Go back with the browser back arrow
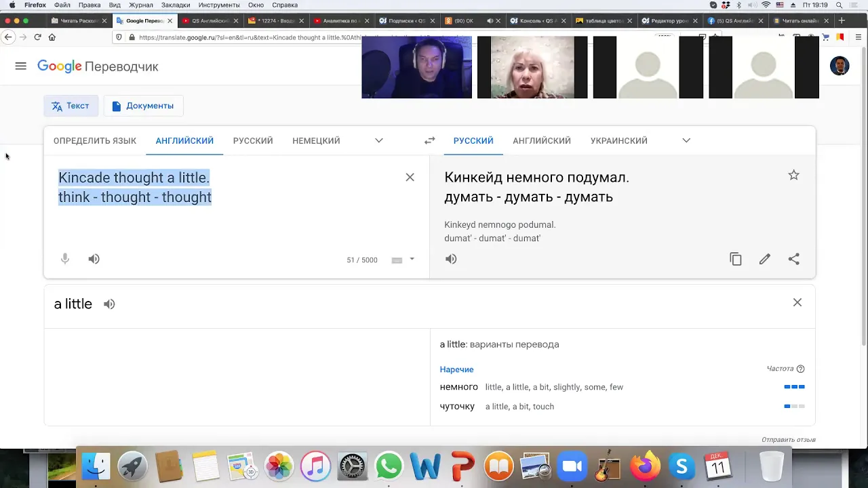 pyautogui.click(x=8, y=37)
